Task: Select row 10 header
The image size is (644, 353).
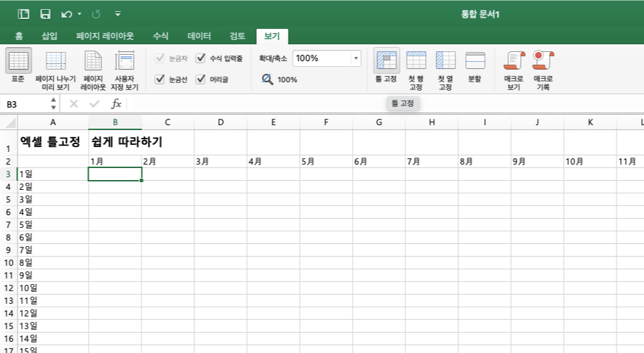Action: click(8, 263)
